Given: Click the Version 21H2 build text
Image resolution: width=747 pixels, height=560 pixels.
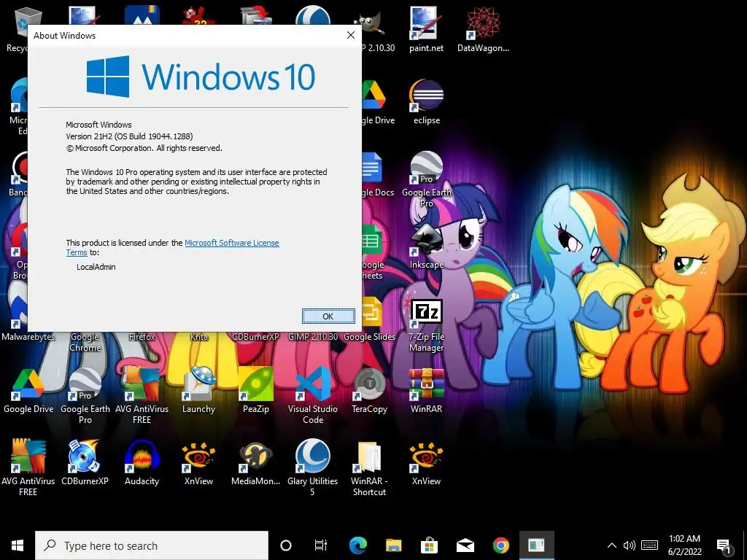Looking at the screenshot, I should click(129, 136).
